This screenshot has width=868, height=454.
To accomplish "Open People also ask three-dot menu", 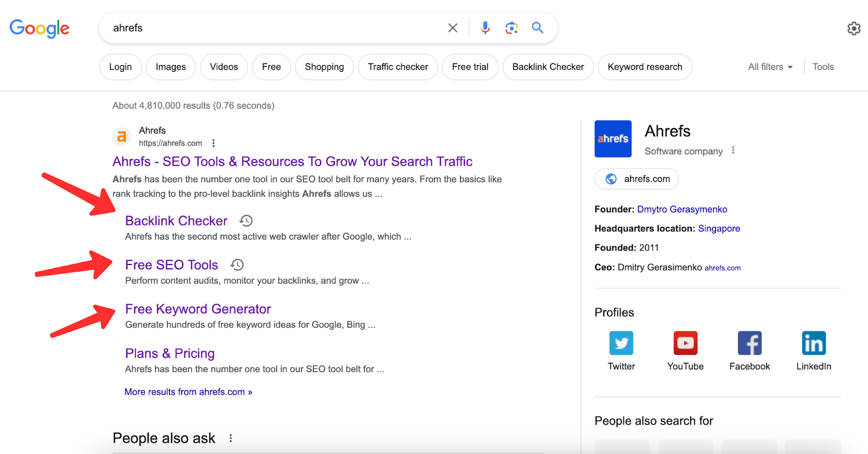I will click(231, 438).
